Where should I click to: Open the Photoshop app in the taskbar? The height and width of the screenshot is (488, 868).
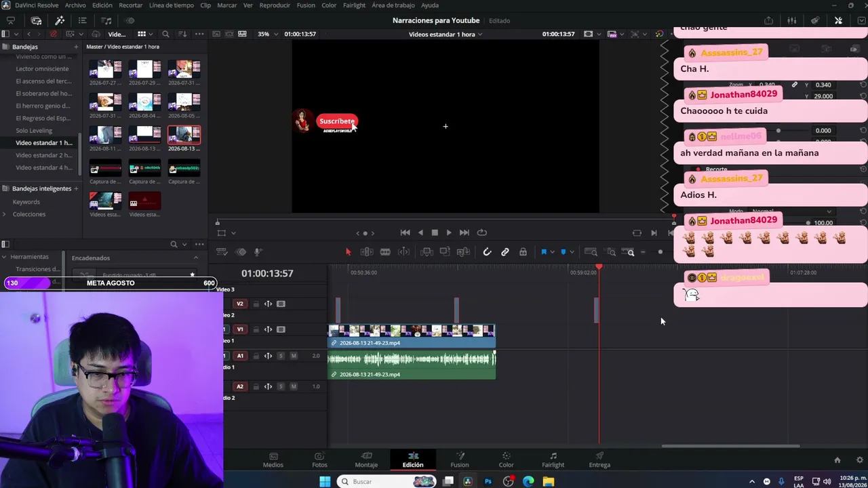point(488,481)
